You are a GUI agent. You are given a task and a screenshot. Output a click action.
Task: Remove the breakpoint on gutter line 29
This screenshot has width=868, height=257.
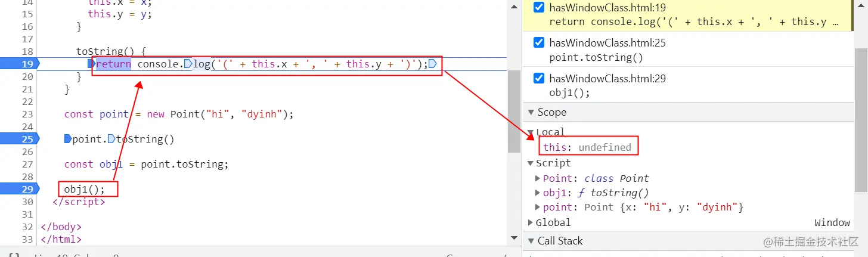[19, 190]
